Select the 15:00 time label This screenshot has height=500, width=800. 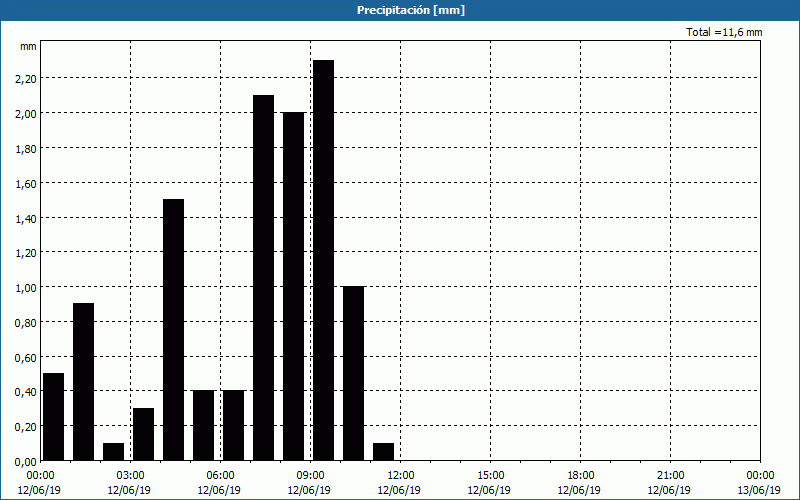490,476
